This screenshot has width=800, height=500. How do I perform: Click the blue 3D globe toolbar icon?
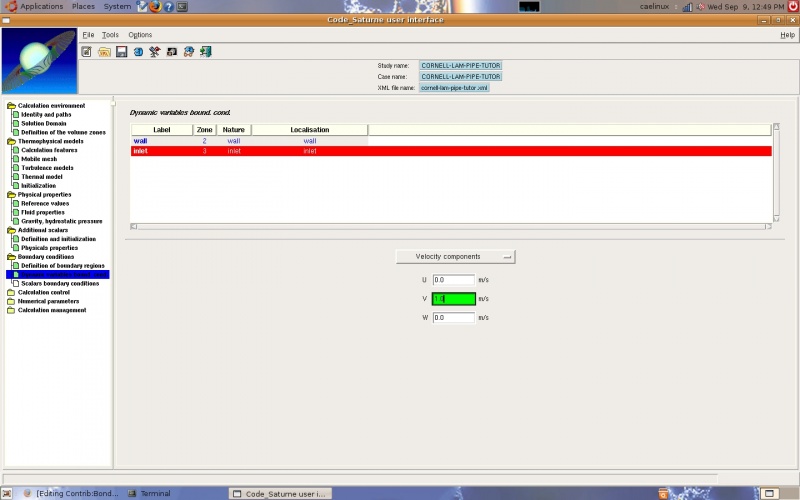coord(138,52)
